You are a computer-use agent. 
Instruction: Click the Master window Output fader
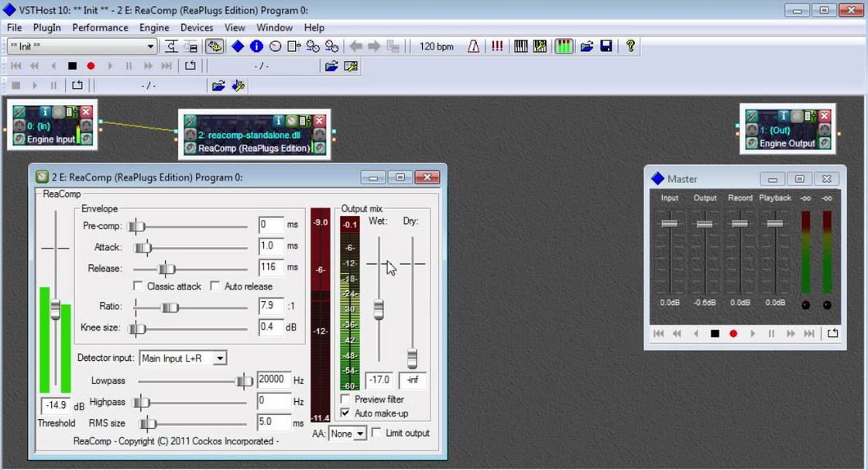[x=705, y=225]
